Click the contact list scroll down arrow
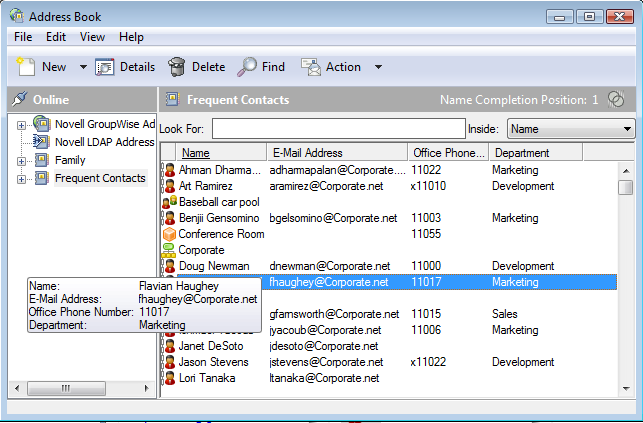This screenshot has height=423, width=643. 626,389
